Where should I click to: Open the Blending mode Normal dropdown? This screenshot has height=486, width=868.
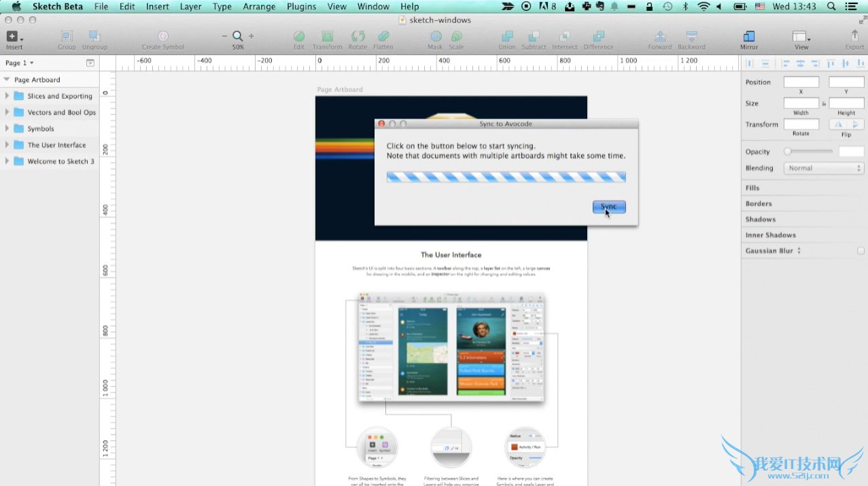pos(824,168)
